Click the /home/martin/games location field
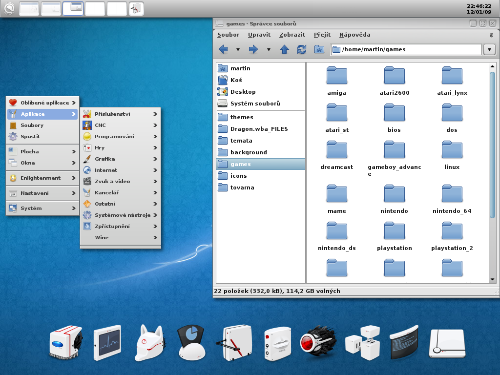The height and width of the screenshot is (375, 500). point(406,49)
